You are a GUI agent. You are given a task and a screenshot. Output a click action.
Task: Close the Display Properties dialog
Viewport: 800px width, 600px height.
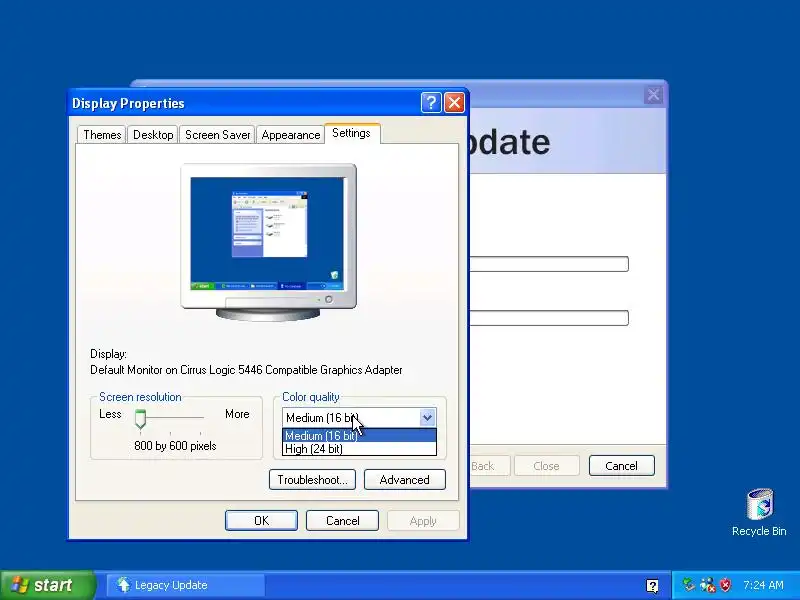point(454,103)
